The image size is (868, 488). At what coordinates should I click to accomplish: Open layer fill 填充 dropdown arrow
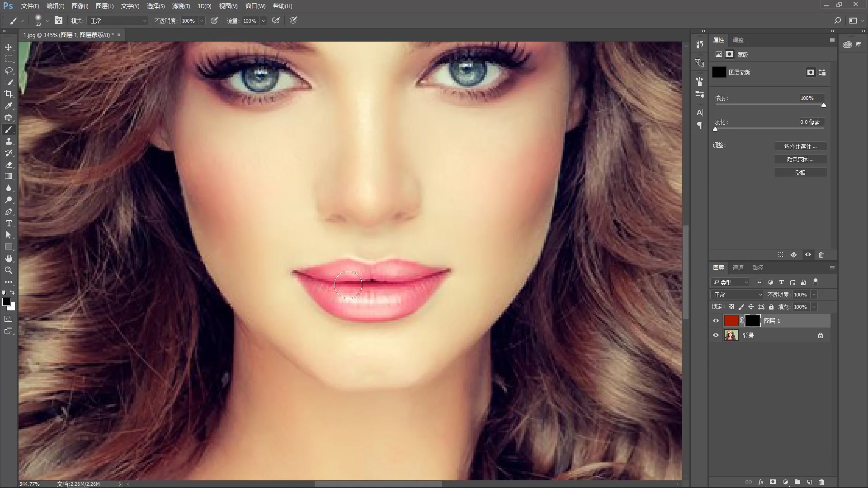click(x=814, y=307)
